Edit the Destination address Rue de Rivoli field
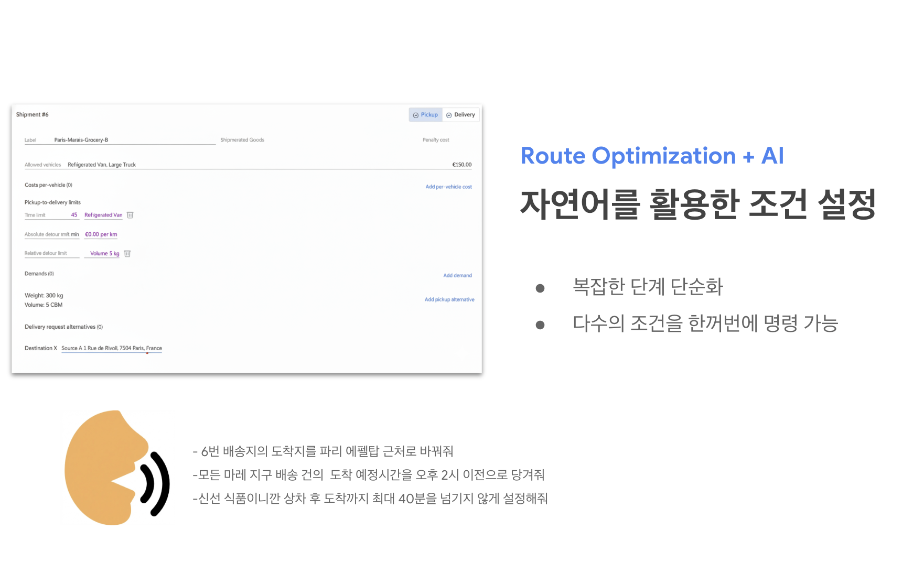924x562 pixels. coord(111,348)
